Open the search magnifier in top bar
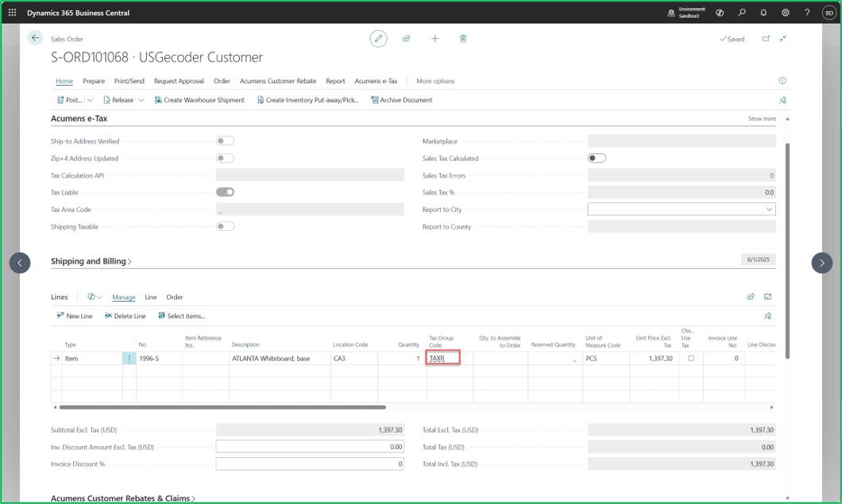This screenshot has width=842, height=504. click(x=742, y=13)
